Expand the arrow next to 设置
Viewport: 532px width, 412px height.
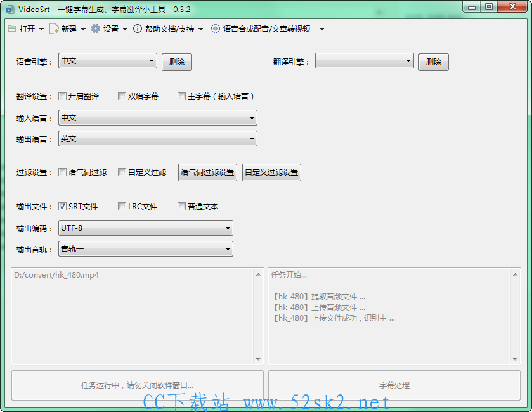[x=125, y=29]
